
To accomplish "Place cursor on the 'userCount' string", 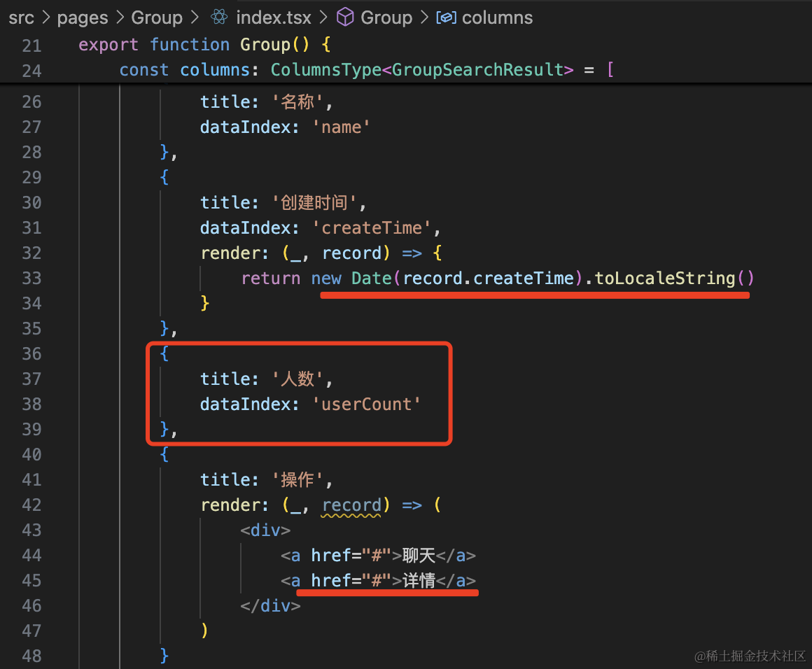I will tap(366, 404).
